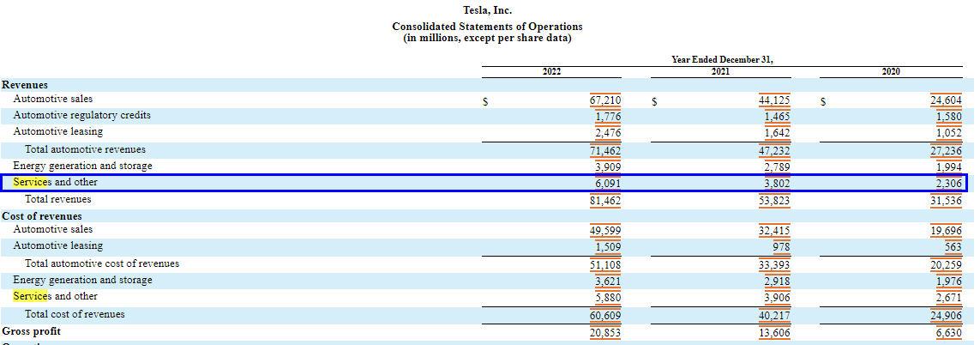Click the 49,599 automotive sales cost value
Image resolution: width=980 pixels, height=345 pixels.
605,230
